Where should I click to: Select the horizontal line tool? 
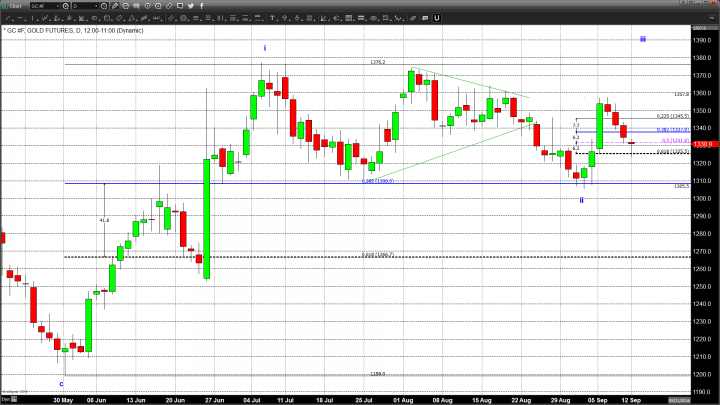pyautogui.click(x=21, y=18)
